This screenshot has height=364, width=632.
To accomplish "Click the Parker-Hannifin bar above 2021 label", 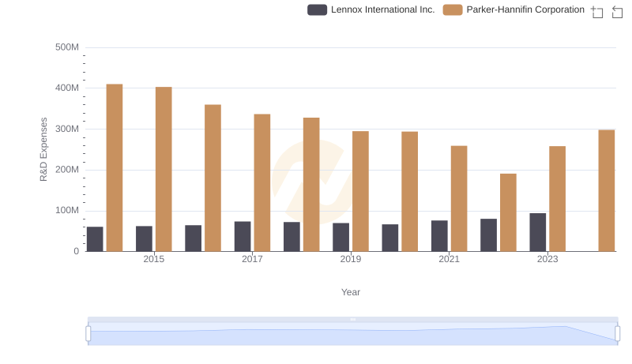I will click(459, 198).
